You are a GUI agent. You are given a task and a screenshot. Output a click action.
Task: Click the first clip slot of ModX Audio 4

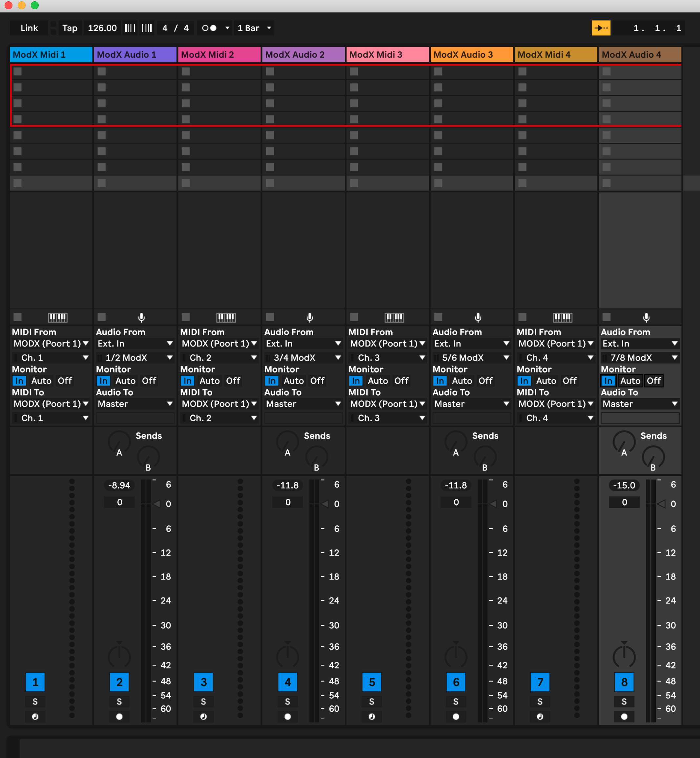click(x=640, y=71)
